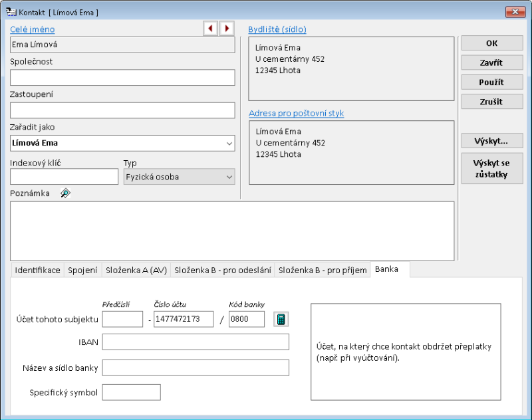Open the Složenka B - pro příjem tab
Image resolution: width=532 pixels, height=420 pixels.
(324, 270)
